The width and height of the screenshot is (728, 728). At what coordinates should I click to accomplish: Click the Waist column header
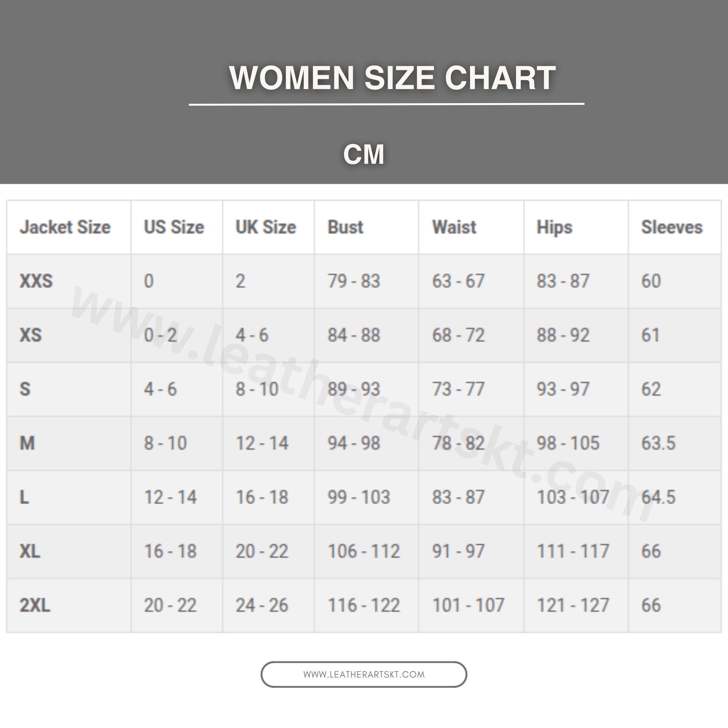pyautogui.click(x=454, y=227)
